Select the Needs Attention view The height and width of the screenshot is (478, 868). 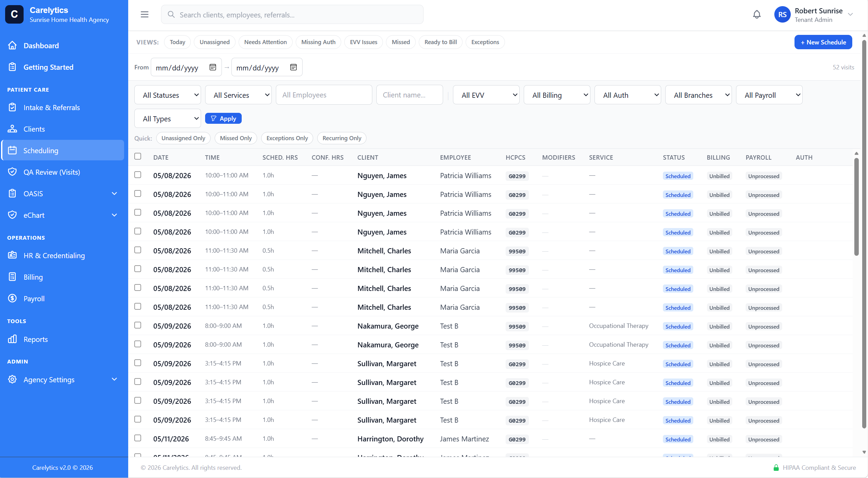[266, 42]
